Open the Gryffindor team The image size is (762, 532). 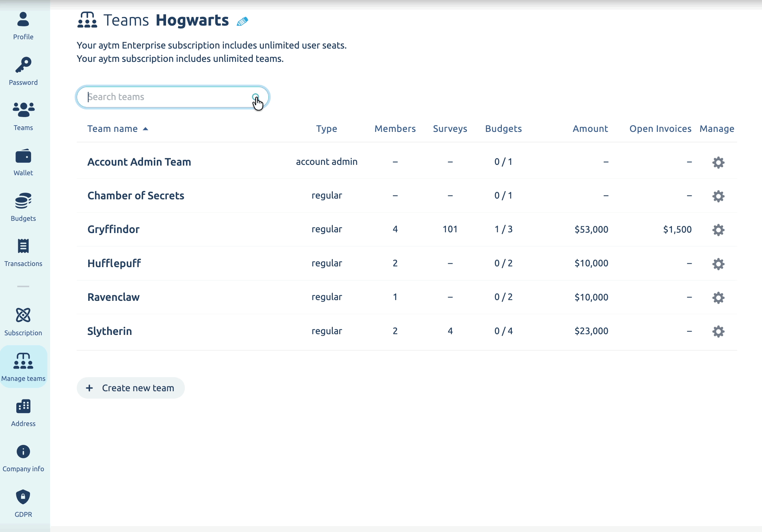(x=113, y=230)
